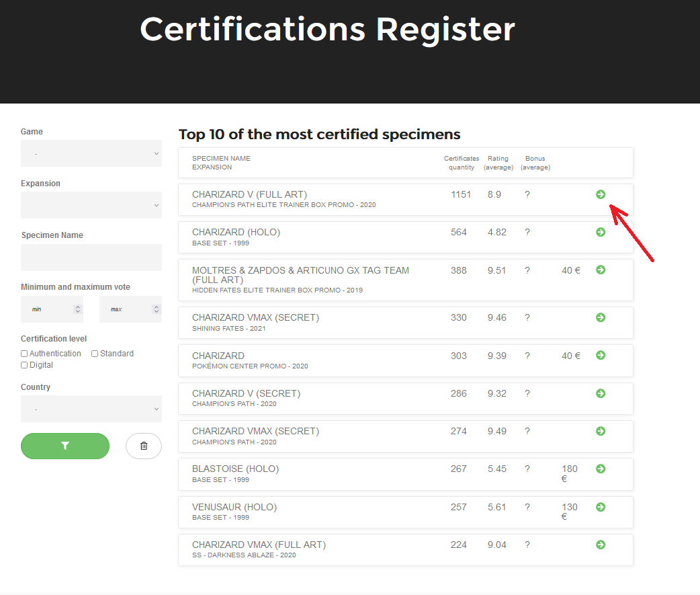Click the Top 10 most certified specimens heading

coord(320,134)
